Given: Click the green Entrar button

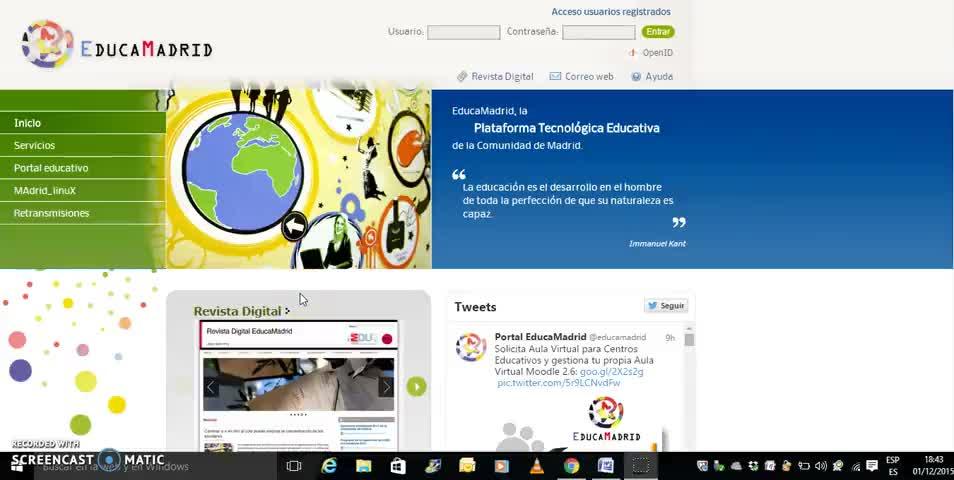Looking at the screenshot, I should click(658, 32).
